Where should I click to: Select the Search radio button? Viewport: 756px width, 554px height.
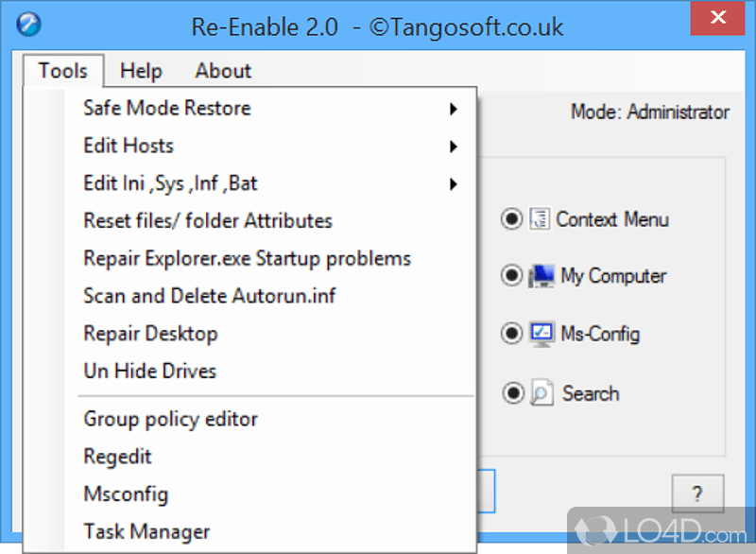(x=511, y=393)
